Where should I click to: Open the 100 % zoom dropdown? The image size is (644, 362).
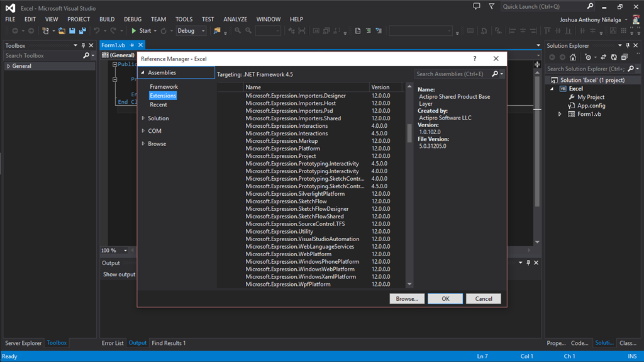[125, 251]
